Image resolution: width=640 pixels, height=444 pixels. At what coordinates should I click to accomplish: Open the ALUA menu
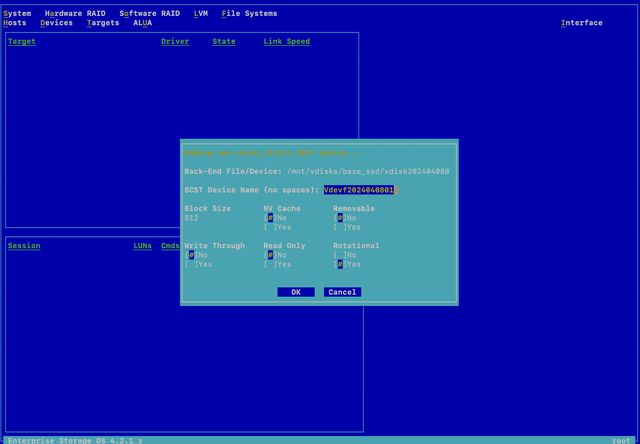point(142,23)
